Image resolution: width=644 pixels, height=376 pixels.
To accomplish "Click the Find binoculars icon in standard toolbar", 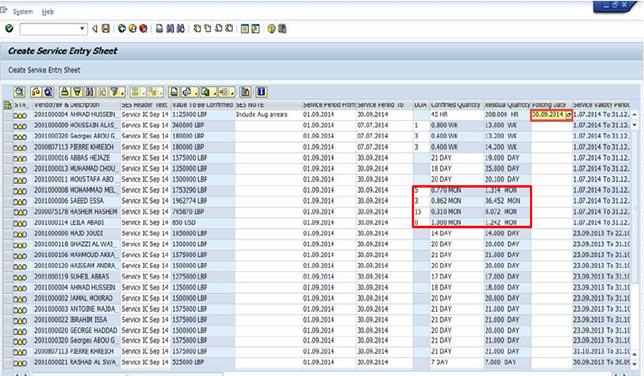I will coord(170,28).
